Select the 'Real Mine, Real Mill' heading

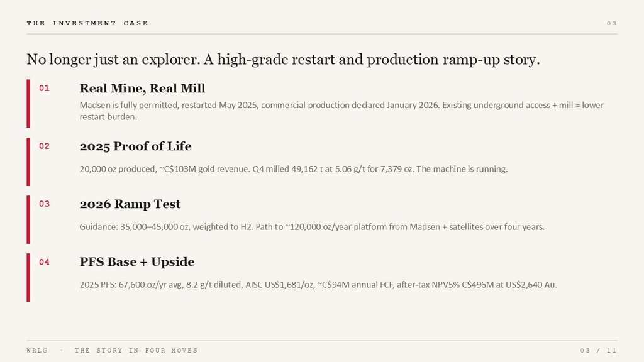[143, 88]
